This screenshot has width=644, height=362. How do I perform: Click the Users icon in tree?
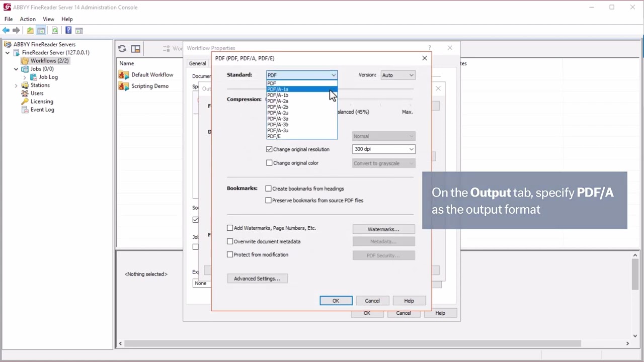(x=25, y=93)
